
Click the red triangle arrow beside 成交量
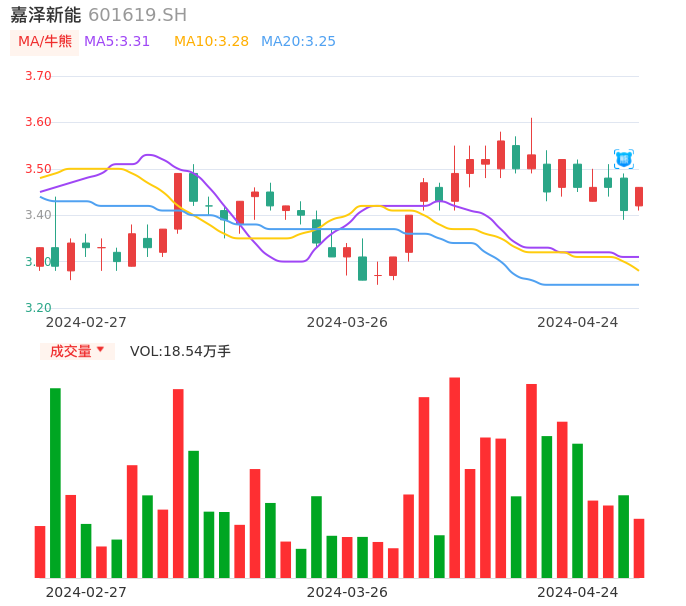(x=100, y=350)
